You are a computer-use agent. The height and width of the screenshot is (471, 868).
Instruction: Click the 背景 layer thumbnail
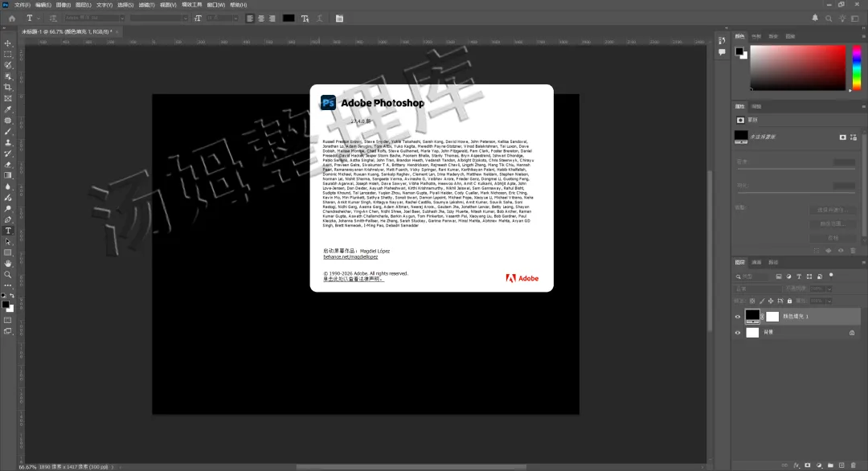[752, 333]
